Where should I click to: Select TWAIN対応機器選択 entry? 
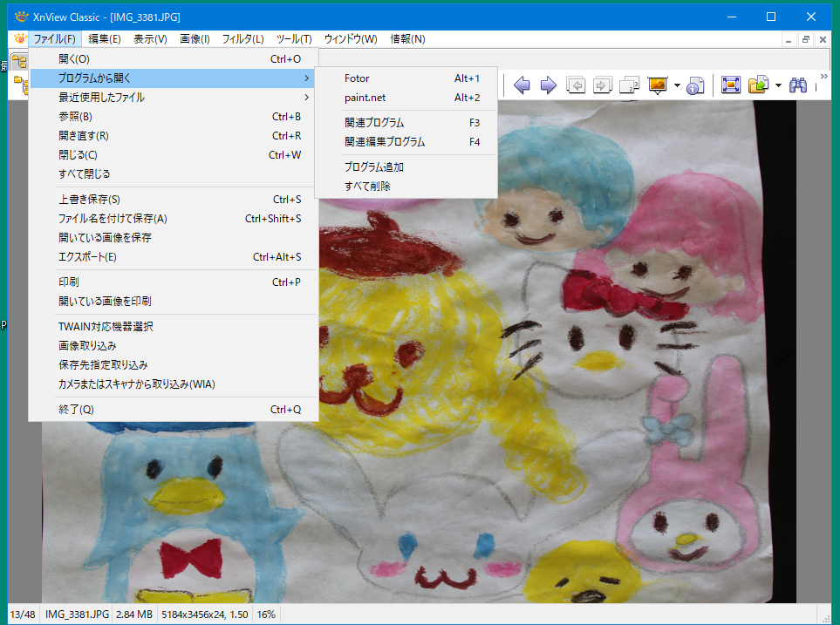[x=173, y=327]
